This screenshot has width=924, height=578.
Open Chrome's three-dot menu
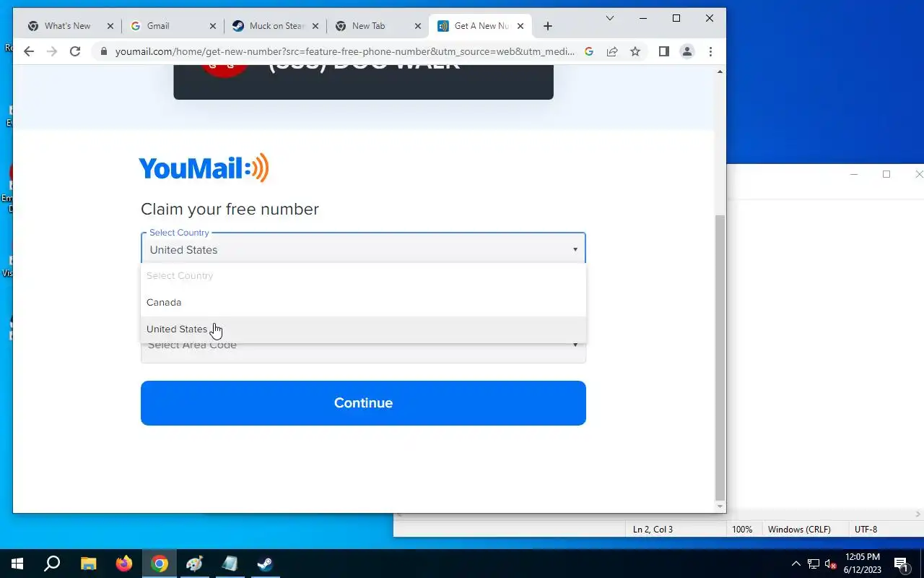click(x=710, y=51)
